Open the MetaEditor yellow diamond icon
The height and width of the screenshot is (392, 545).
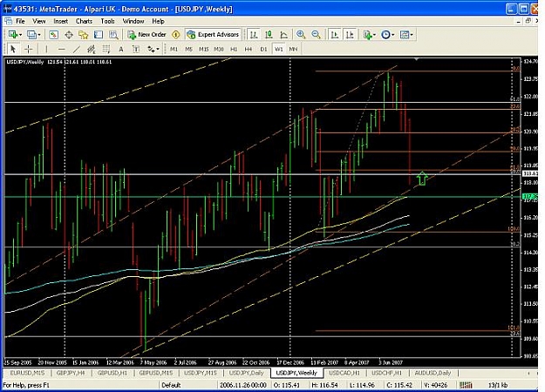coord(176,35)
